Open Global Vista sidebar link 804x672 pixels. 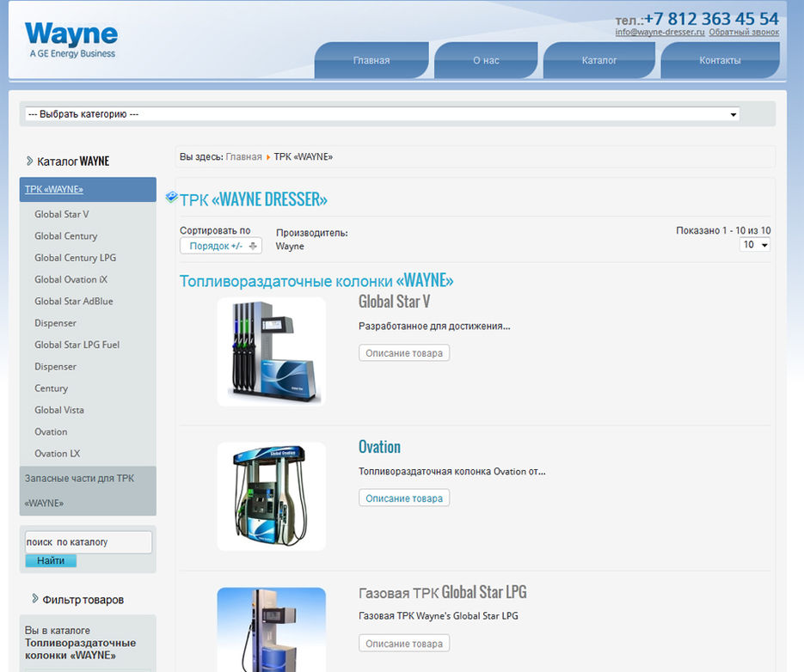click(59, 410)
